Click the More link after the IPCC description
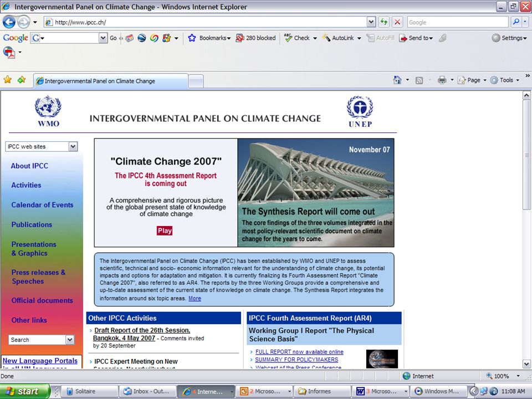532x399 pixels. pyautogui.click(x=195, y=299)
